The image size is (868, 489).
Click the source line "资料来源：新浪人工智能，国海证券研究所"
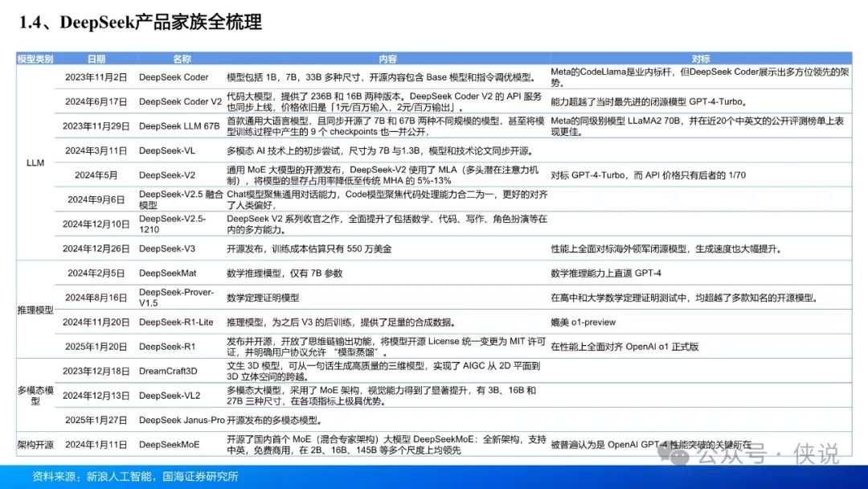(135, 476)
